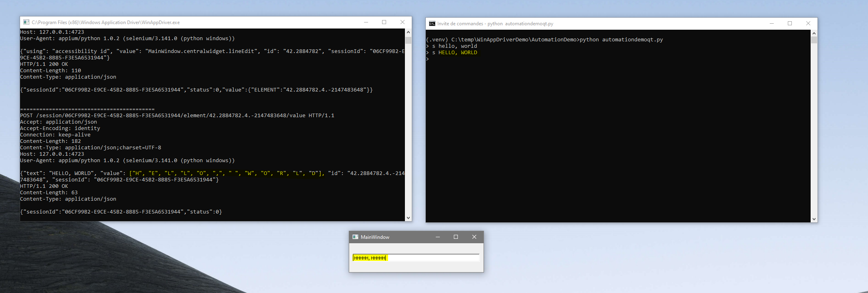Minimize the MainWindow Qt app
Viewport: 868px width, 293px height.
[438, 237]
